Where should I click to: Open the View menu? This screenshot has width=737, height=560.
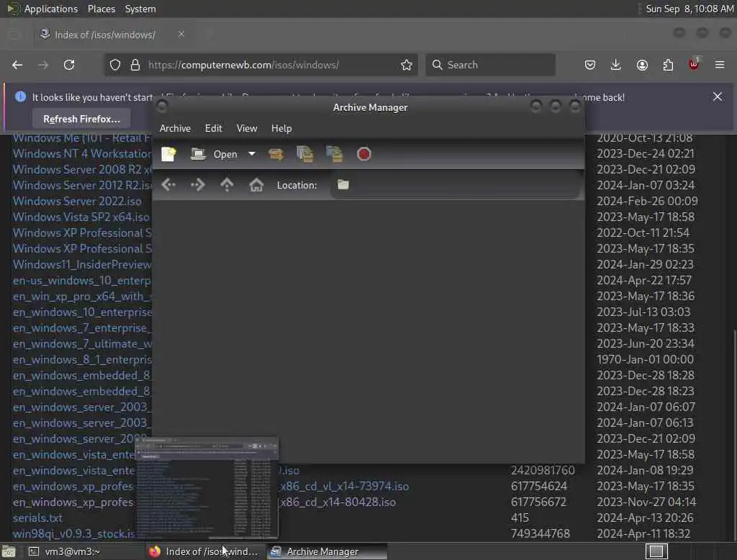click(x=247, y=128)
